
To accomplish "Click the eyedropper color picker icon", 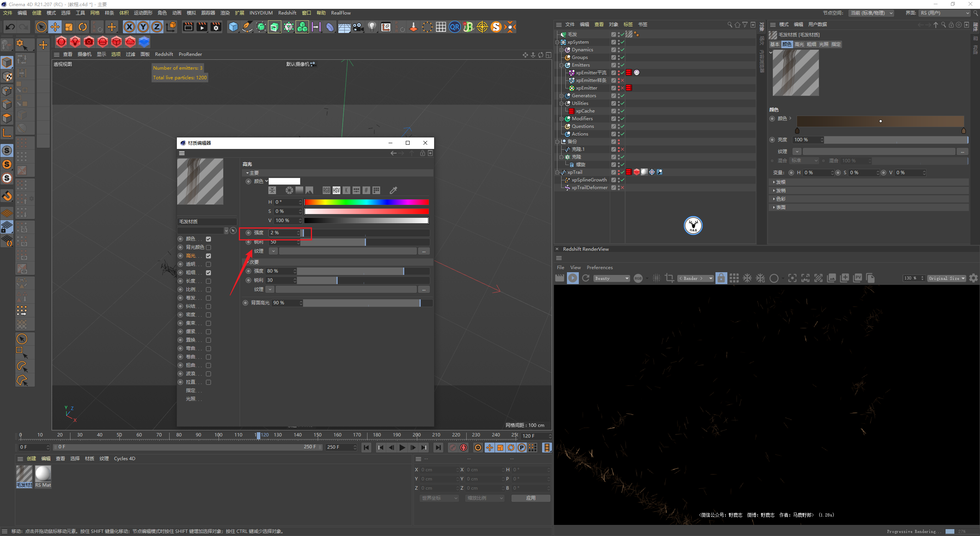I will (x=393, y=190).
